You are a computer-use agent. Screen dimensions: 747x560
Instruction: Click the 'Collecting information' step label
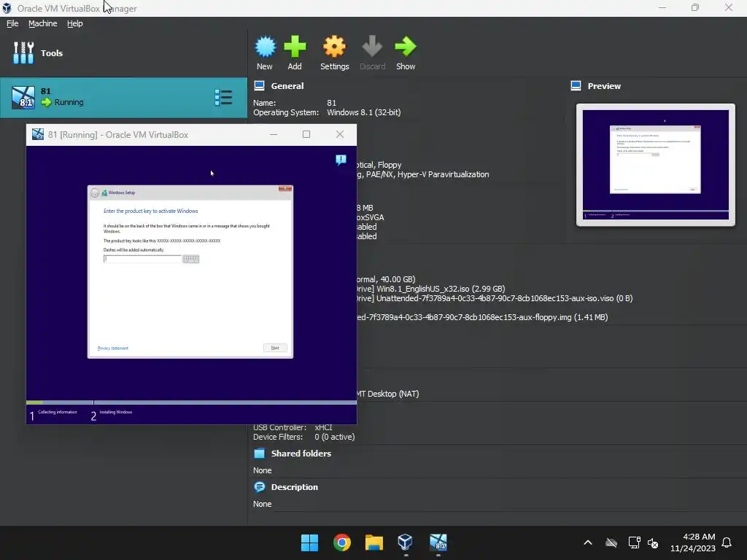point(57,412)
